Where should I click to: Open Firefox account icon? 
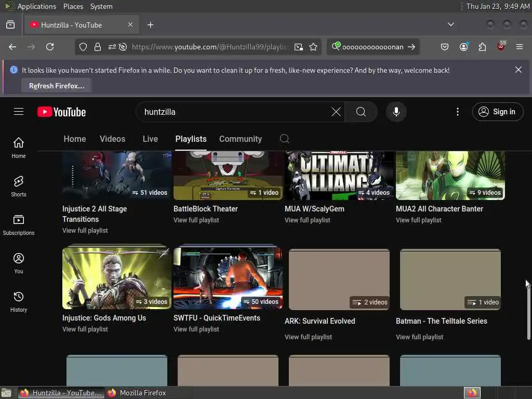(463, 47)
